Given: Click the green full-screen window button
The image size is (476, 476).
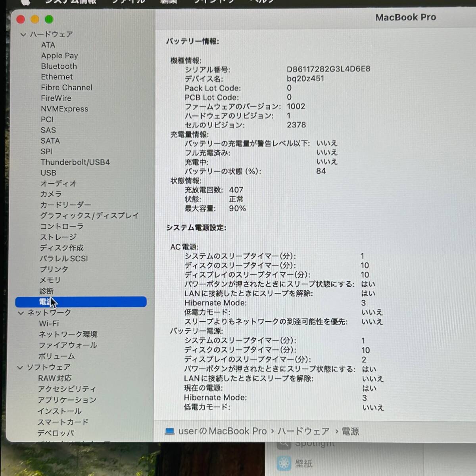Looking at the screenshot, I should point(49,19).
